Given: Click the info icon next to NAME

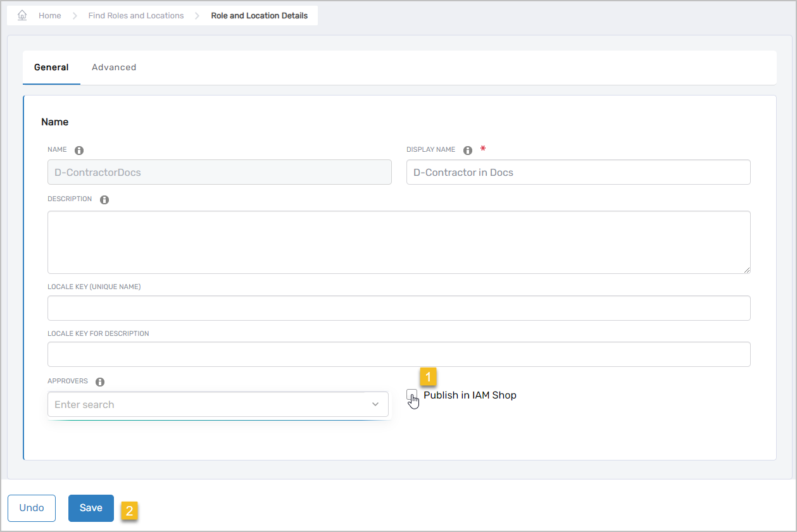Looking at the screenshot, I should (x=79, y=151).
